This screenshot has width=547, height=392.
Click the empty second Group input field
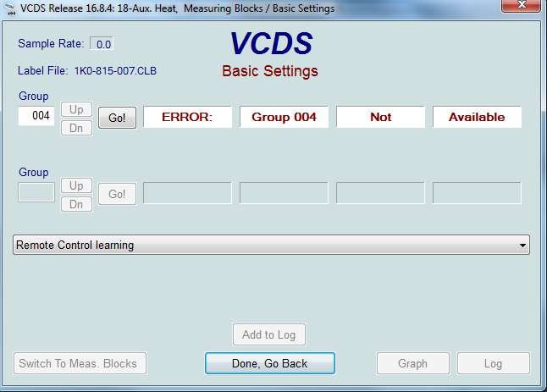(x=36, y=193)
